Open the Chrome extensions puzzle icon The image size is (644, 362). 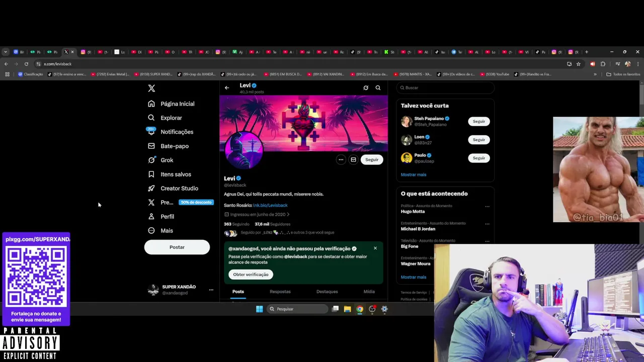coord(603,64)
